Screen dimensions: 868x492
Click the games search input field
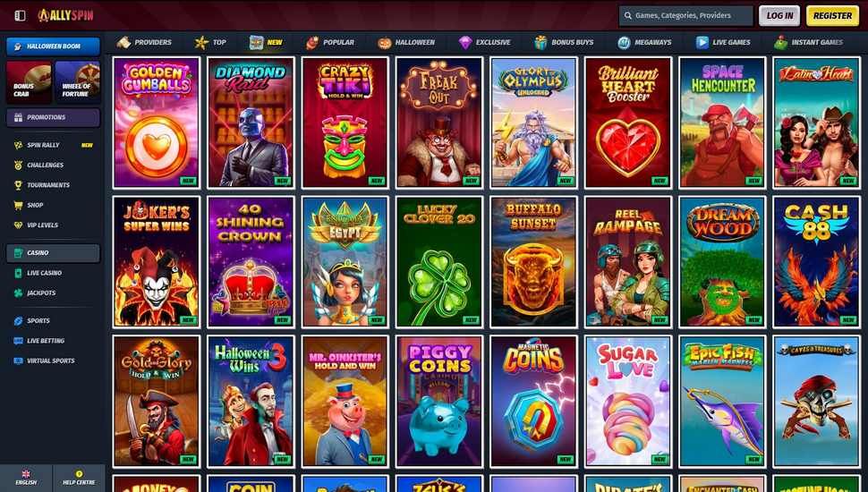[x=685, y=16]
